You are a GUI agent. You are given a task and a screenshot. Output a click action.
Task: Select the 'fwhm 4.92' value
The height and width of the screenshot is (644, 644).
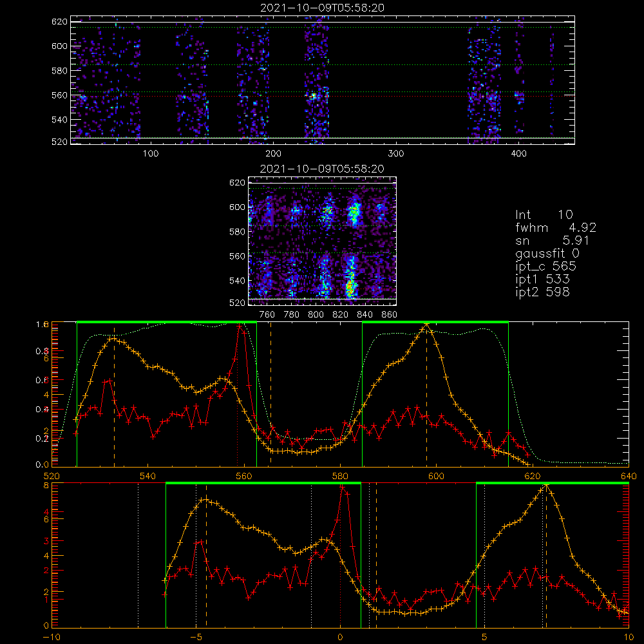coord(556,227)
